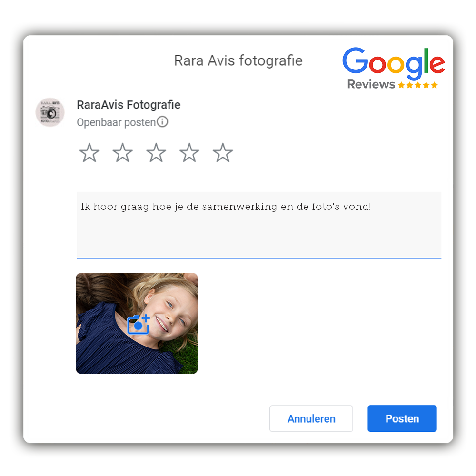Click the Reviews text under Google
This screenshot has width=476, height=476.
(x=371, y=84)
